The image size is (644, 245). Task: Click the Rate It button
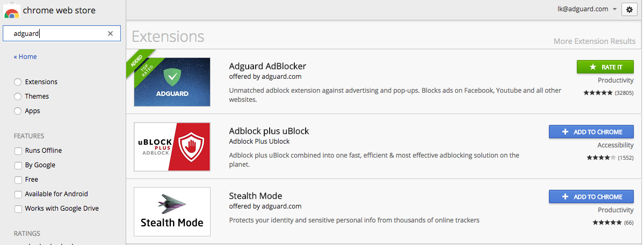pyautogui.click(x=605, y=67)
